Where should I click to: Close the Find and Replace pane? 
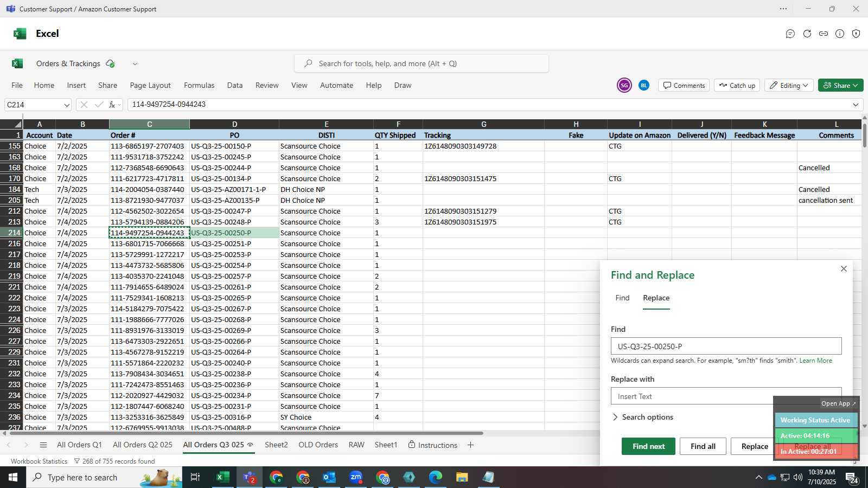pyautogui.click(x=844, y=268)
